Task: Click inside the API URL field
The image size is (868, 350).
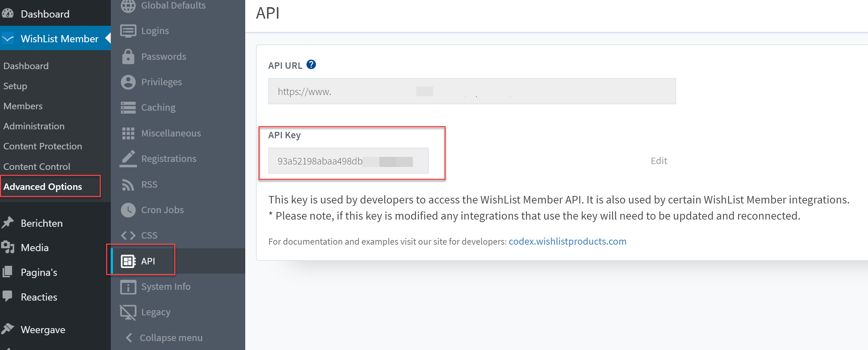Action: click(472, 91)
